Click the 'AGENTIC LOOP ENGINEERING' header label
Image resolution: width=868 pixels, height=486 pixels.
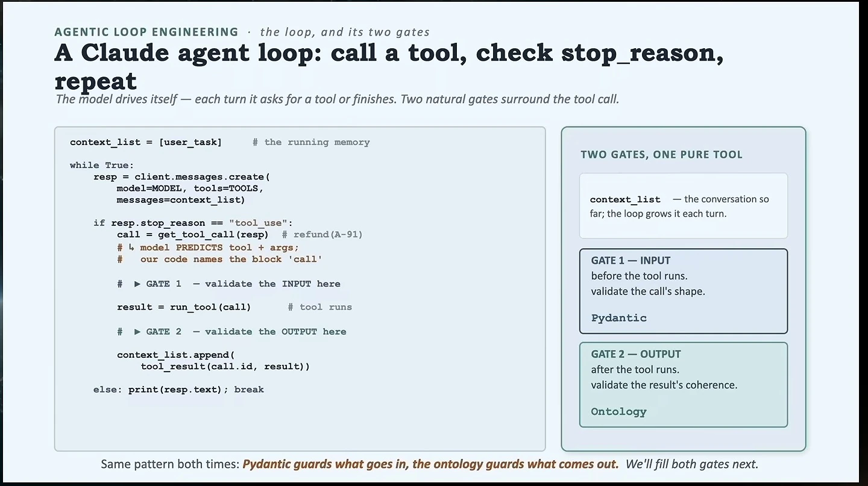tap(146, 32)
